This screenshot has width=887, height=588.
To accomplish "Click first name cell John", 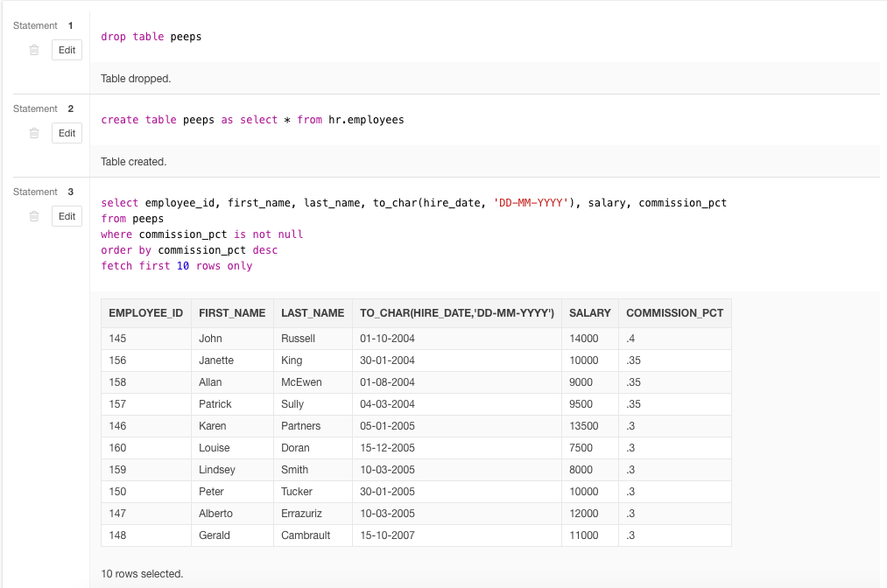I will 232,339.
